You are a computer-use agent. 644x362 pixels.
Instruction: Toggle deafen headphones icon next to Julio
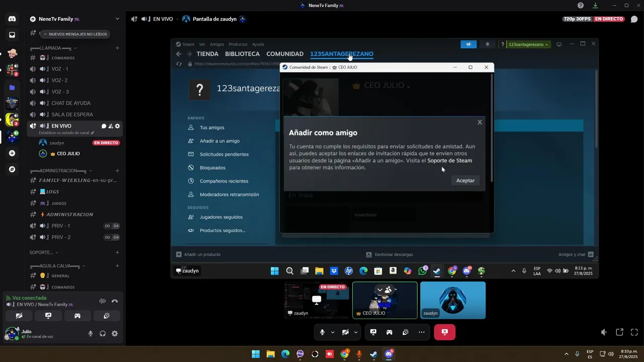click(x=103, y=333)
